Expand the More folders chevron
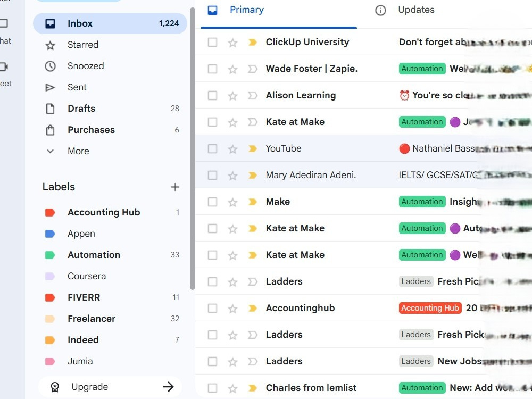Viewport: 532px width, 399px height. [x=50, y=151]
